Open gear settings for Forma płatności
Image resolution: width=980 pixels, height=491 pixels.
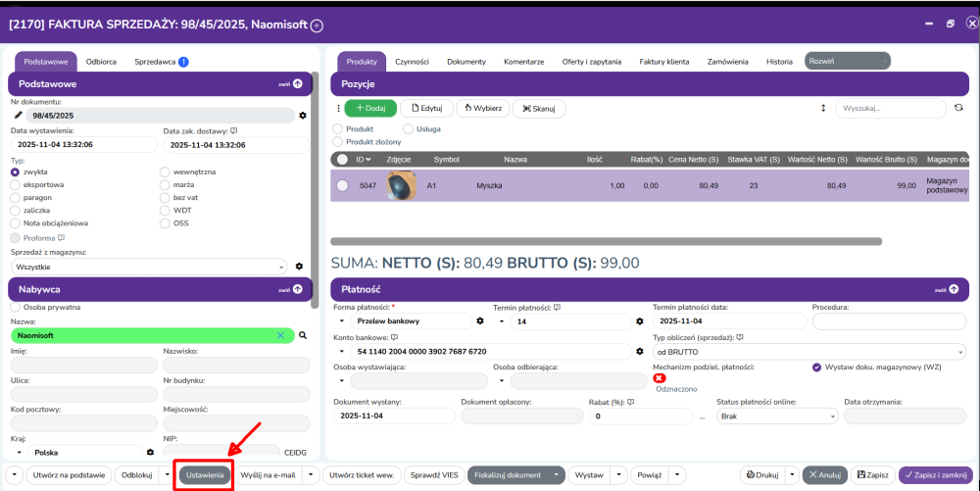(480, 320)
